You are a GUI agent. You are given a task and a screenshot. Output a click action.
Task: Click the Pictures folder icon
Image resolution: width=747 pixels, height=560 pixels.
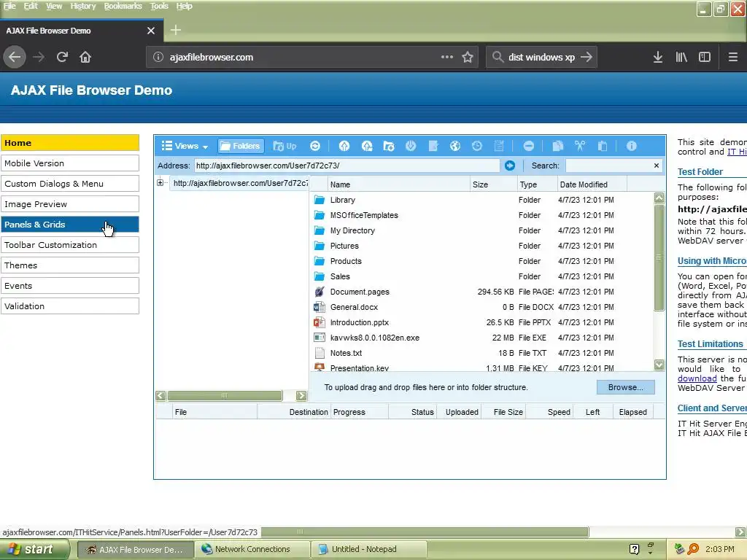click(320, 246)
